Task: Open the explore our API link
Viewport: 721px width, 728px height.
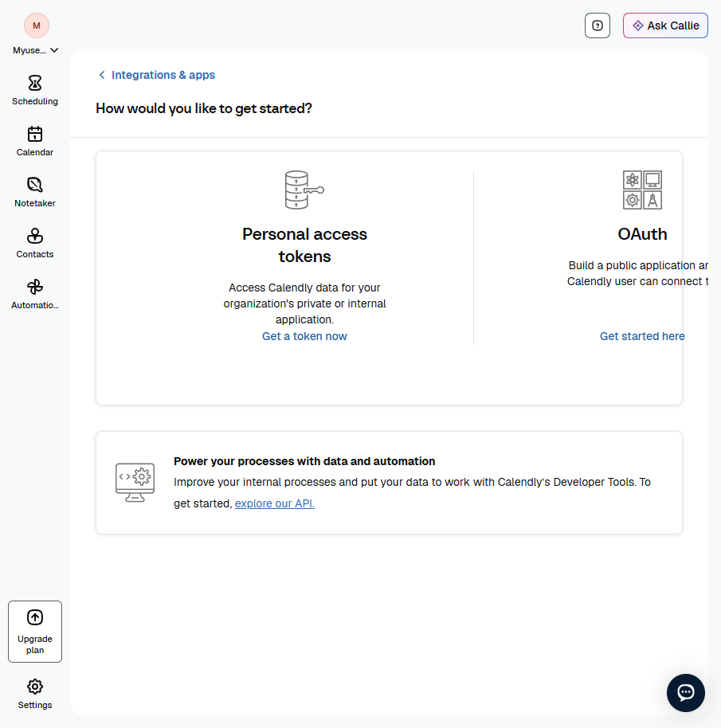Action: pos(274,503)
